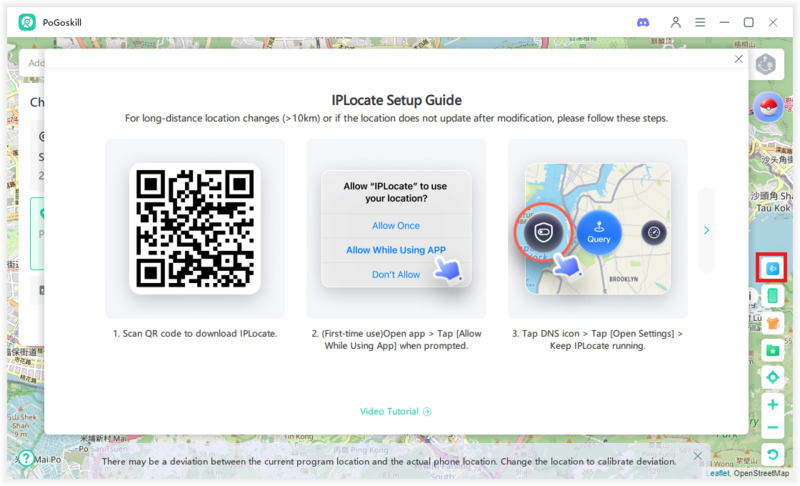Screen dimensions: 800x486
Task: Click the Pokeball icon on map
Action: [768, 107]
